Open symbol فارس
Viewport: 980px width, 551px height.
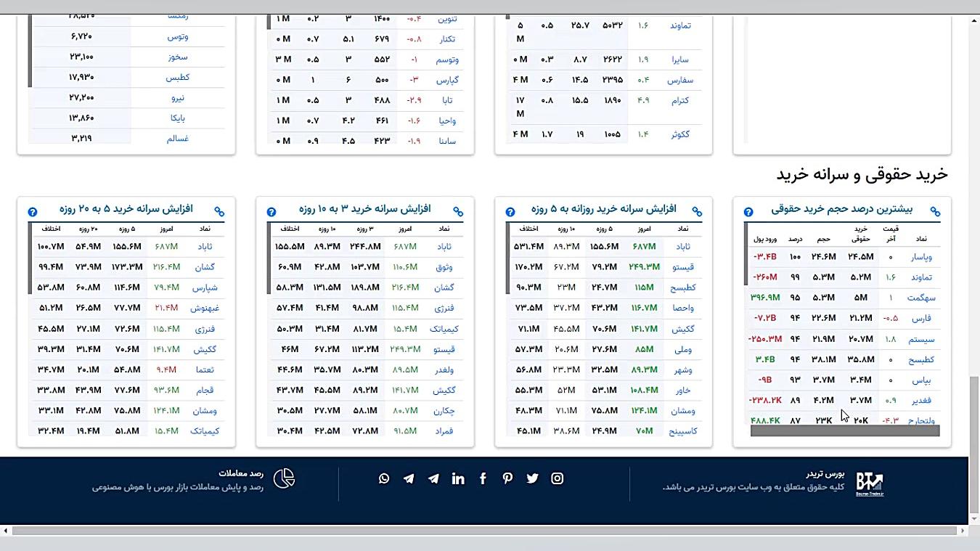click(921, 318)
